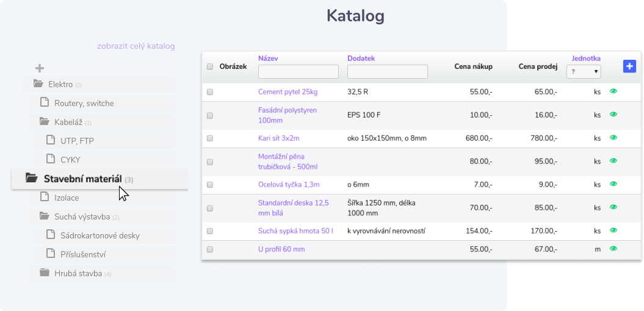
Task: Select the Stavební materiál category
Action: pos(82,179)
